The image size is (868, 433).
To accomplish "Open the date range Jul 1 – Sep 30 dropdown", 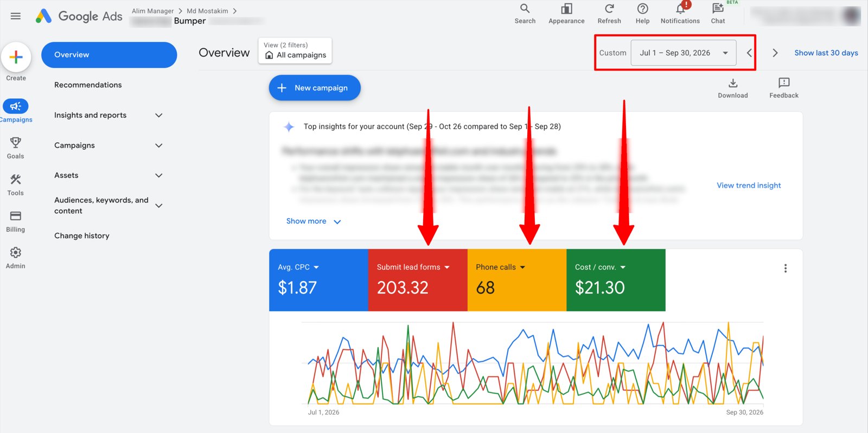I will [684, 53].
